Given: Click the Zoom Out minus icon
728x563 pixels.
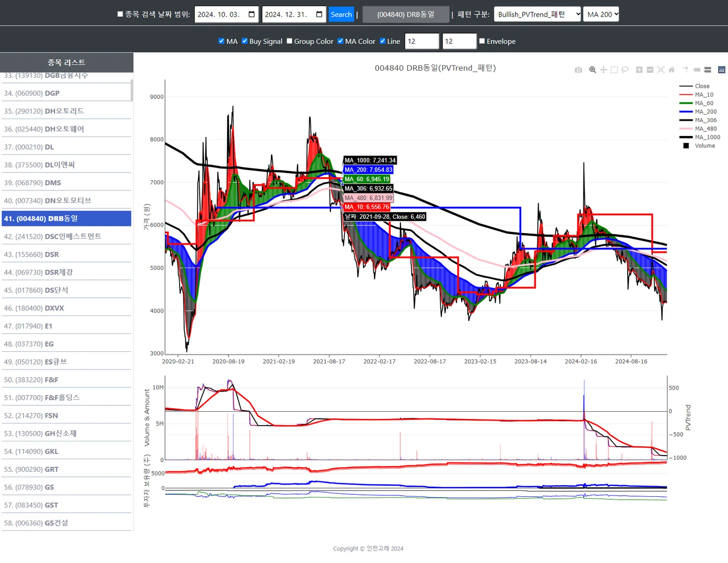Looking at the screenshot, I should point(650,70).
